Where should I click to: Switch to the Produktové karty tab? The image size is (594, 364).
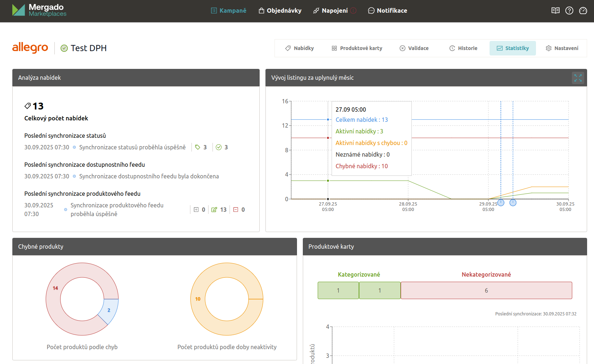[x=357, y=48]
